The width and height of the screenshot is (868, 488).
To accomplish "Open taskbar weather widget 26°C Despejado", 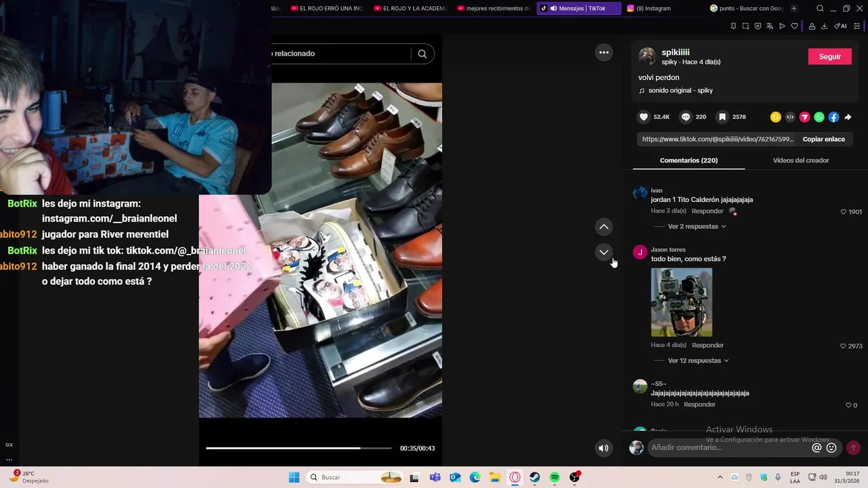I will 28,477.
